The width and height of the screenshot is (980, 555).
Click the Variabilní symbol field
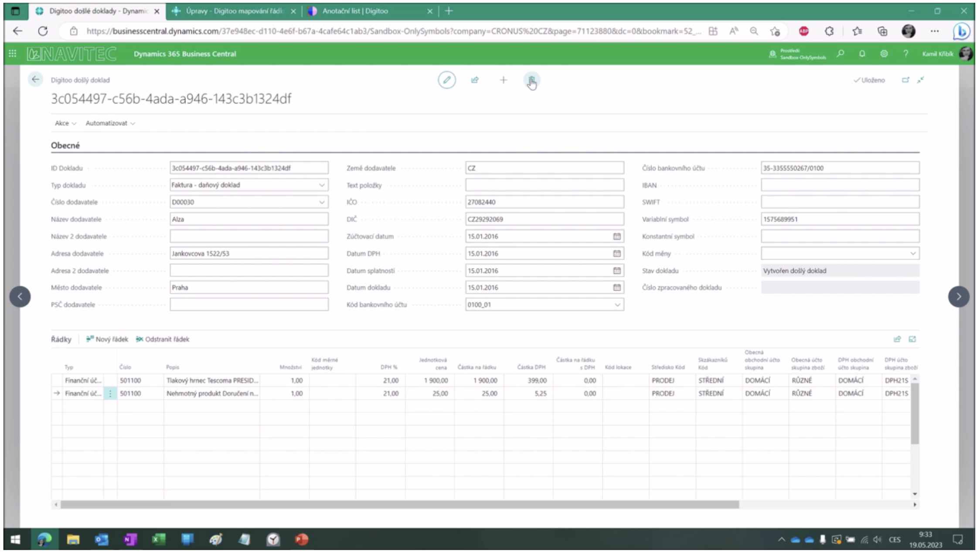(840, 219)
